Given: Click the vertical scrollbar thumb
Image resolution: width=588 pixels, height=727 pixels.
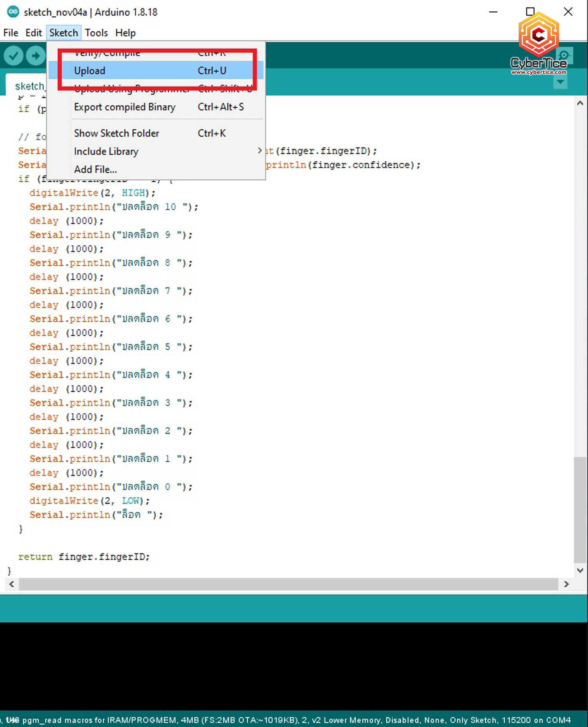Looking at the screenshot, I should [x=580, y=509].
